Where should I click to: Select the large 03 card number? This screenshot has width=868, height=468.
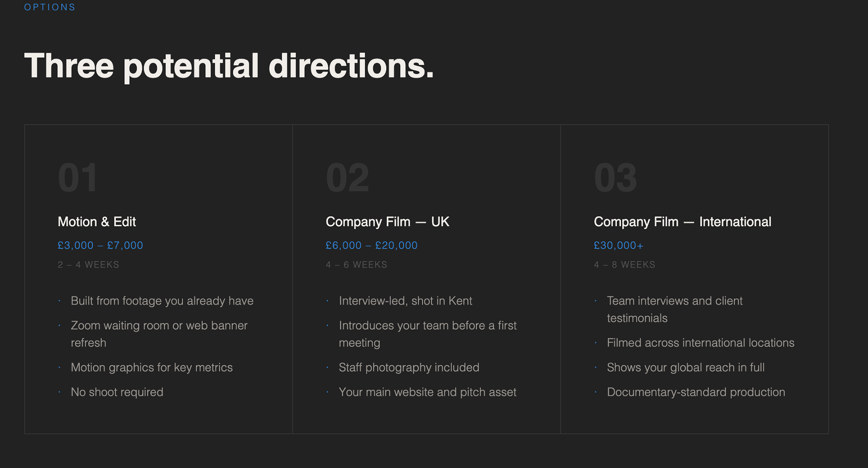615,178
